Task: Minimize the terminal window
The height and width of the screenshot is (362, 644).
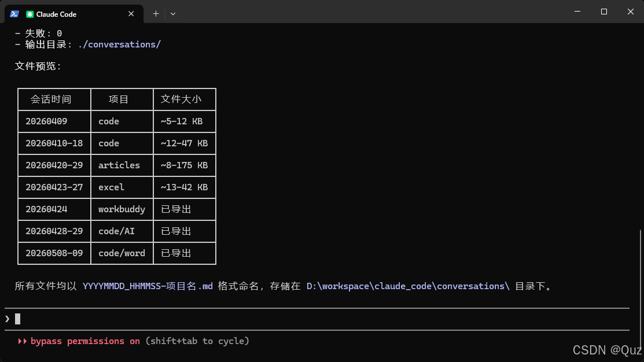Action: [577, 12]
